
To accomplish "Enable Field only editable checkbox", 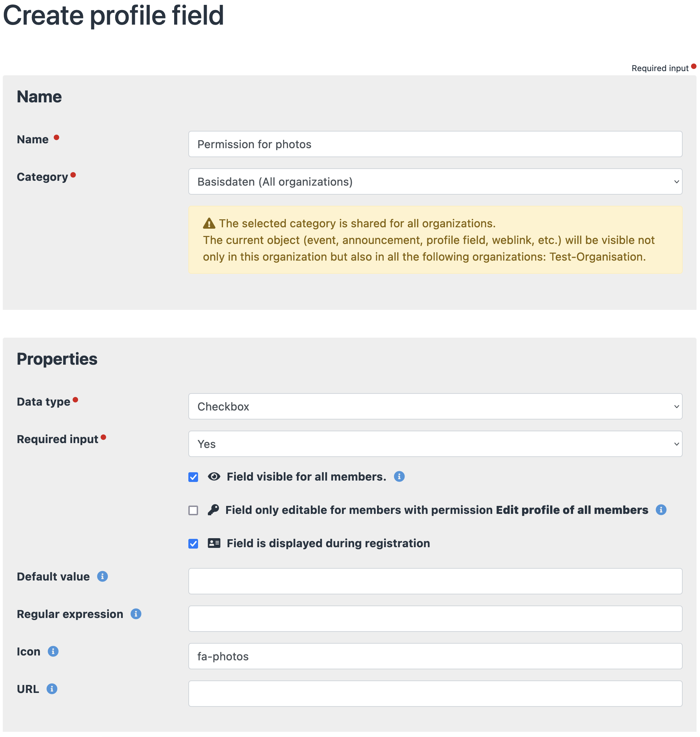I will click(193, 510).
